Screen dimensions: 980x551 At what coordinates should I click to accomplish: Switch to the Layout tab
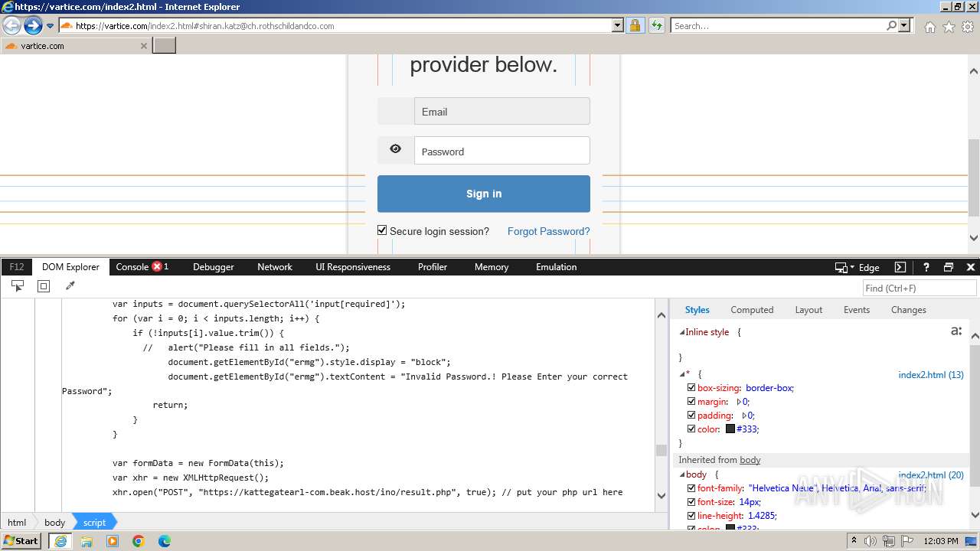coord(808,310)
